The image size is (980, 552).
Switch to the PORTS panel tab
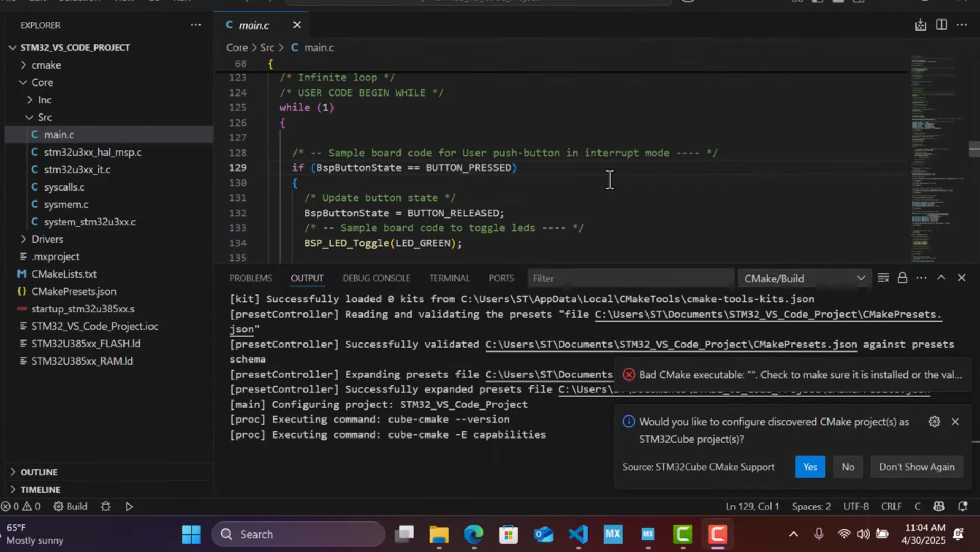tap(501, 278)
